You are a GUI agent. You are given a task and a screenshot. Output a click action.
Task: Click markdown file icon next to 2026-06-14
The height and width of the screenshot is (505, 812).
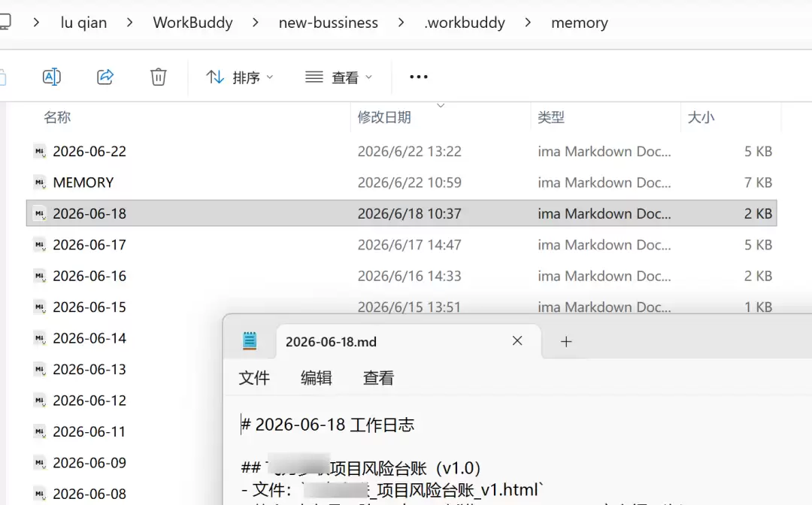[40, 338]
